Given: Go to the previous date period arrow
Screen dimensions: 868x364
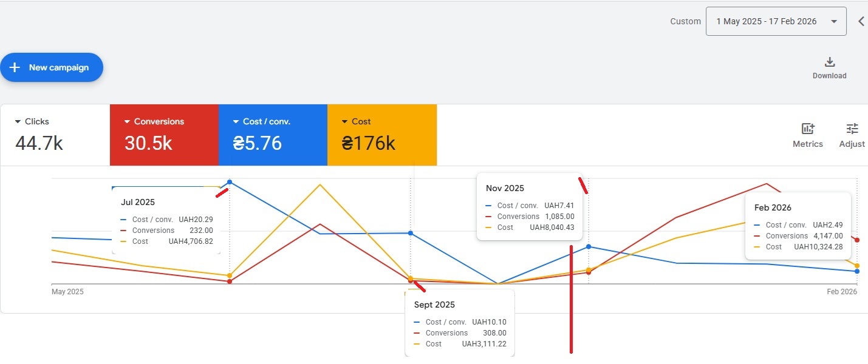Looking at the screenshot, I should click(x=861, y=21).
